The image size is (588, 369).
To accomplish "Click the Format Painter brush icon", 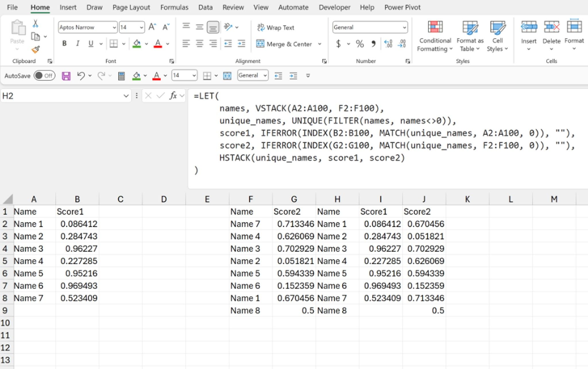I will (x=36, y=50).
